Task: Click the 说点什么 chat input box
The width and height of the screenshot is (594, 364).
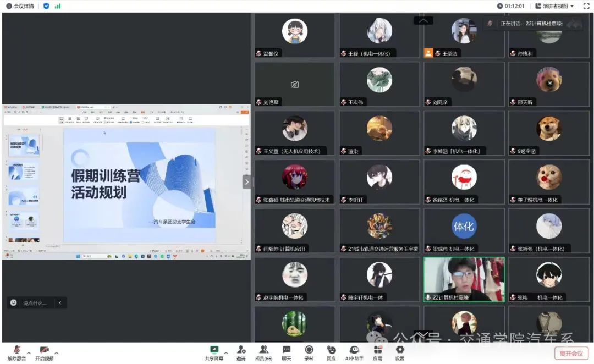Action: coord(34,302)
